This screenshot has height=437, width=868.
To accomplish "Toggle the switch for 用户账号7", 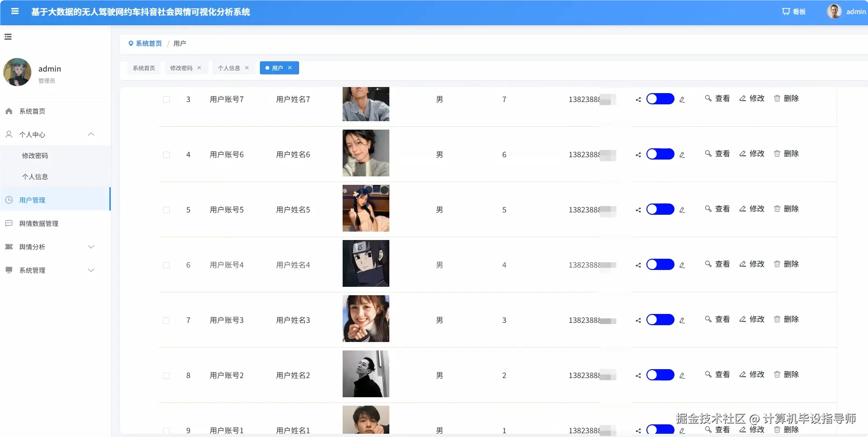I will coord(660,99).
